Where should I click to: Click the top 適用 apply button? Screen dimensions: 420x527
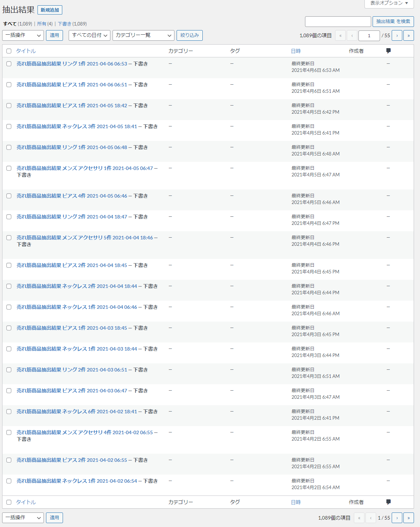pos(54,35)
